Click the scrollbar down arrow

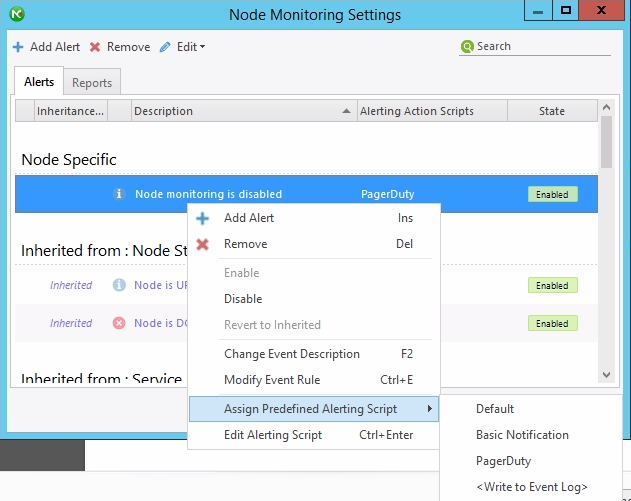[606, 375]
